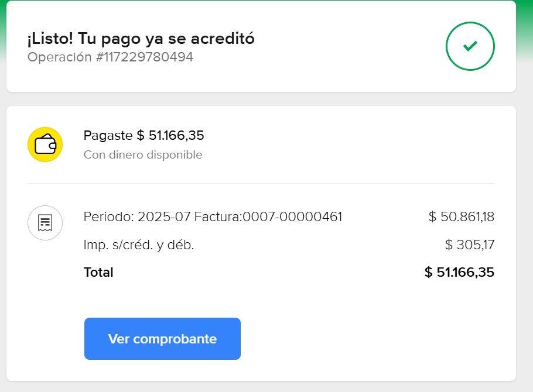
Task: Click the tax amount $ 305,17
Action: pyautogui.click(x=470, y=245)
